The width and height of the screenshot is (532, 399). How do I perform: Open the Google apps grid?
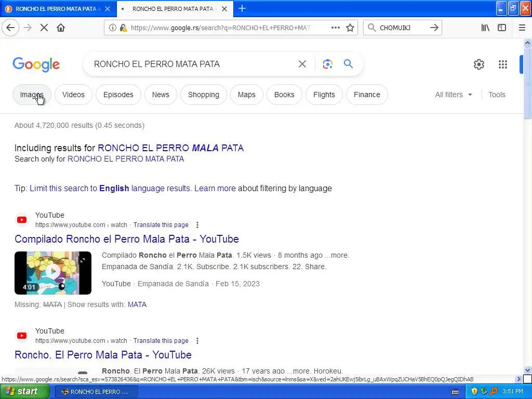click(x=503, y=64)
